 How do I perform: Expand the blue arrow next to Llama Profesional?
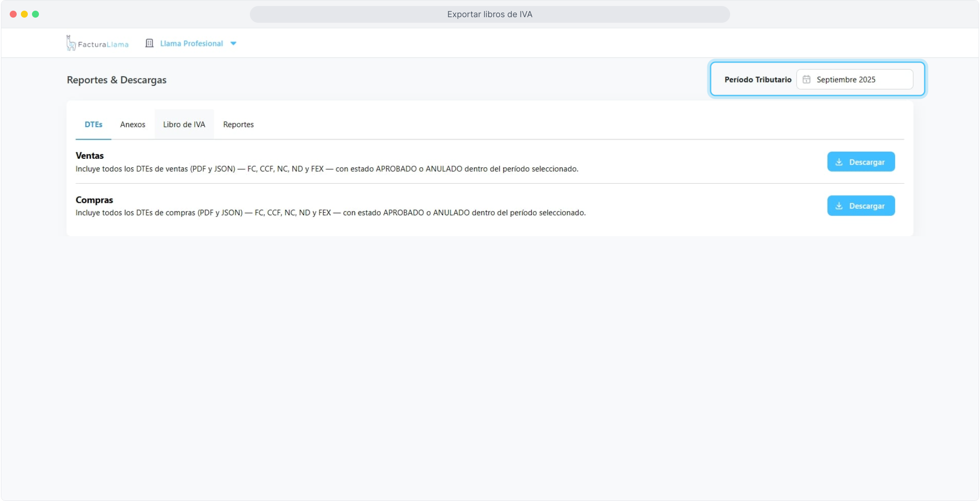click(234, 44)
